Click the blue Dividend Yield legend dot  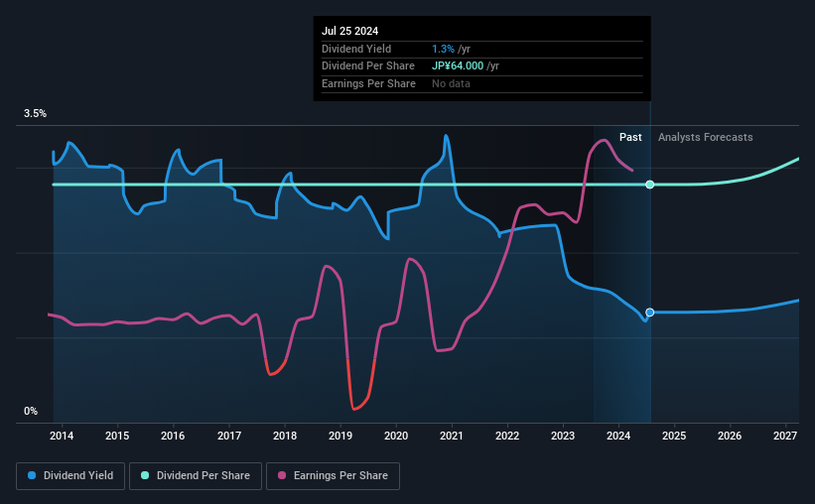click(32, 475)
